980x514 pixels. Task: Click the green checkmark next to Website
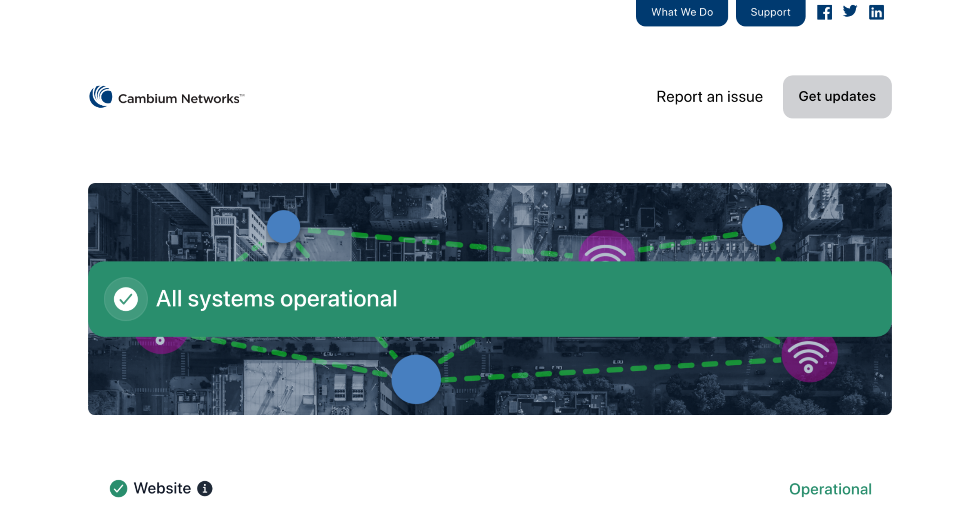(x=118, y=488)
